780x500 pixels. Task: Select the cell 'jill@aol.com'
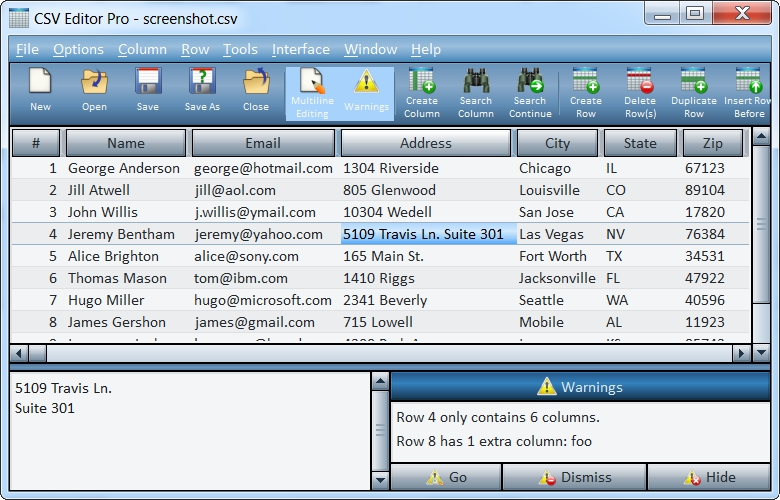235,190
